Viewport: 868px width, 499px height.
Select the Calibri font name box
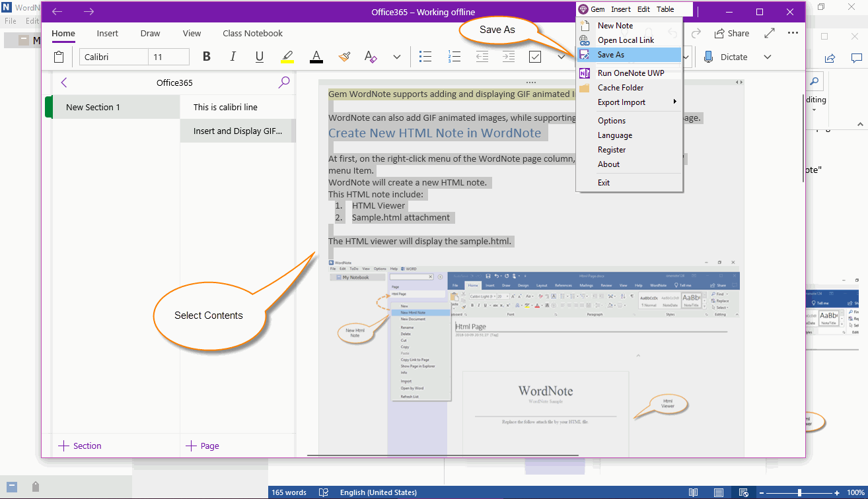(x=114, y=57)
